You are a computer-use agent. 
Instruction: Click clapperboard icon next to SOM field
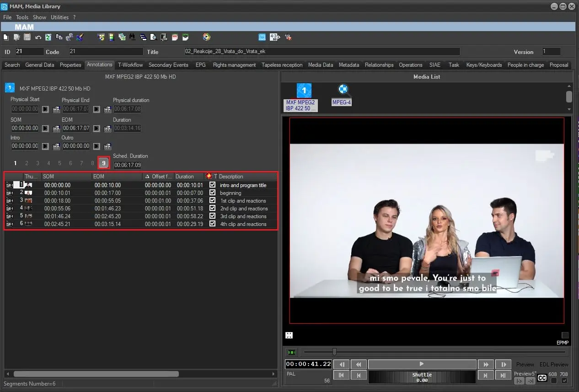56,129
